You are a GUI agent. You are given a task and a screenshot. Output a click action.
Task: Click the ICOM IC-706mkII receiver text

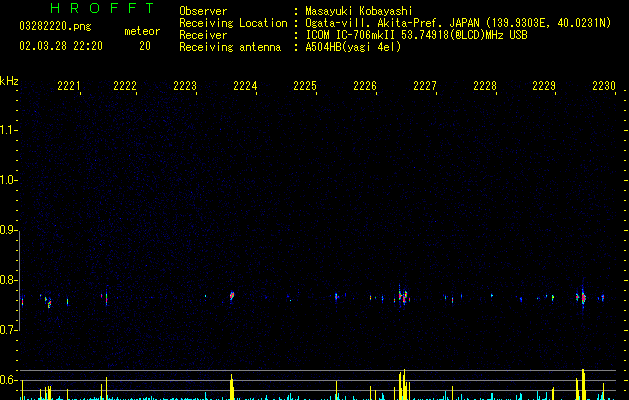(416, 35)
